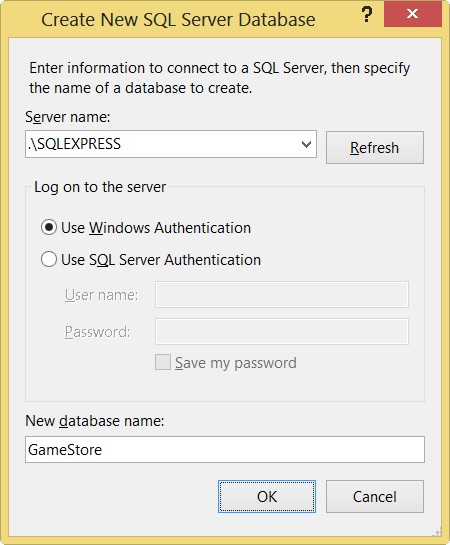Image resolution: width=450 pixels, height=545 pixels.
Task: Click the New database name field
Action: (x=225, y=449)
